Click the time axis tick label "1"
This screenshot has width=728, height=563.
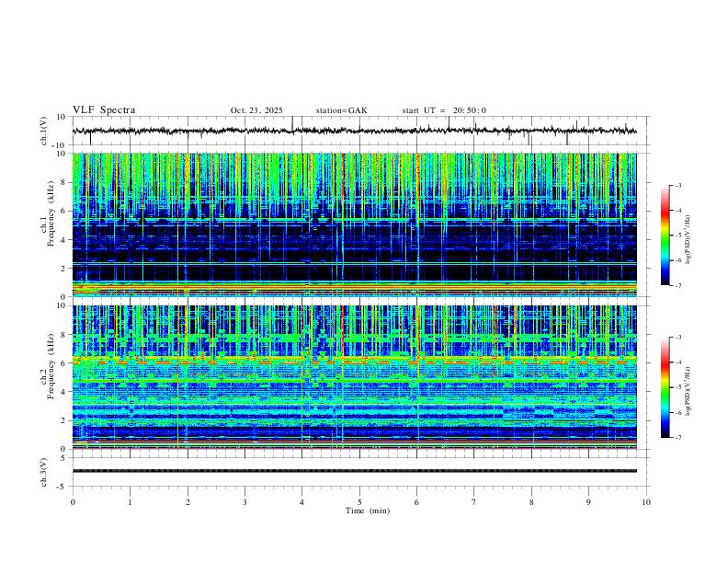tap(130, 502)
